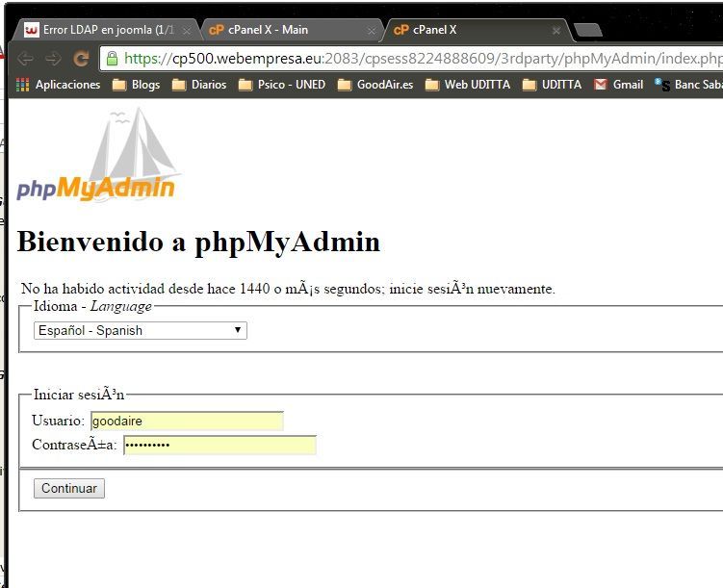The image size is (723, 588).
Task: Click the Bienvenido a phpMyAdmin heading
Action: click(x=198, y=242)
